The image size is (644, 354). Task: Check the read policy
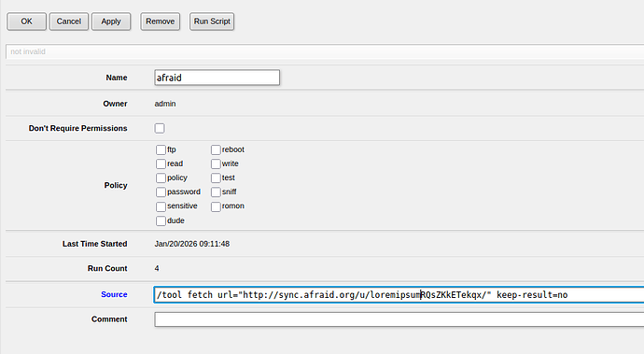[161, 164]
